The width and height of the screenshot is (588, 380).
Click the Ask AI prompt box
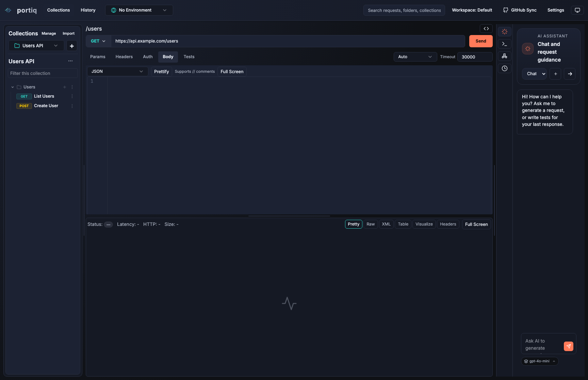[x=543, y=344]
